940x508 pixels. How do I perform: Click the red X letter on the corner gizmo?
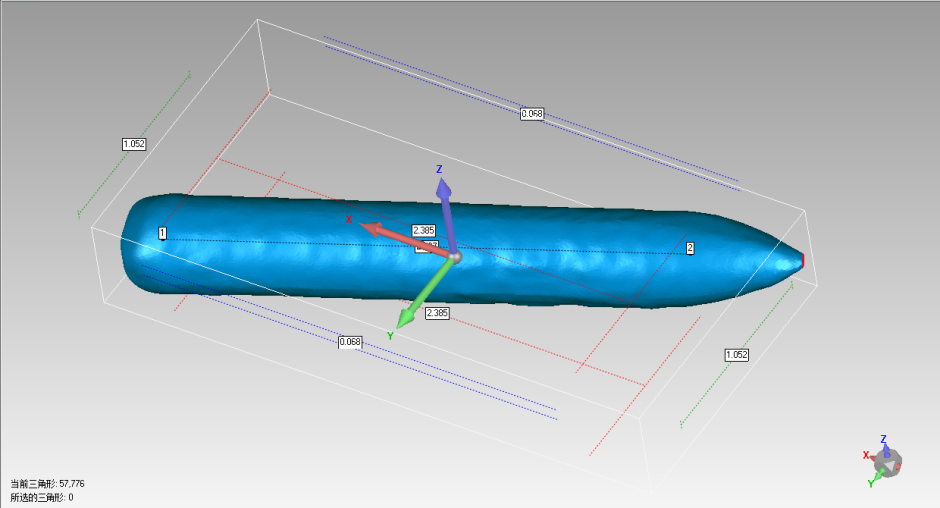(866, 455)
